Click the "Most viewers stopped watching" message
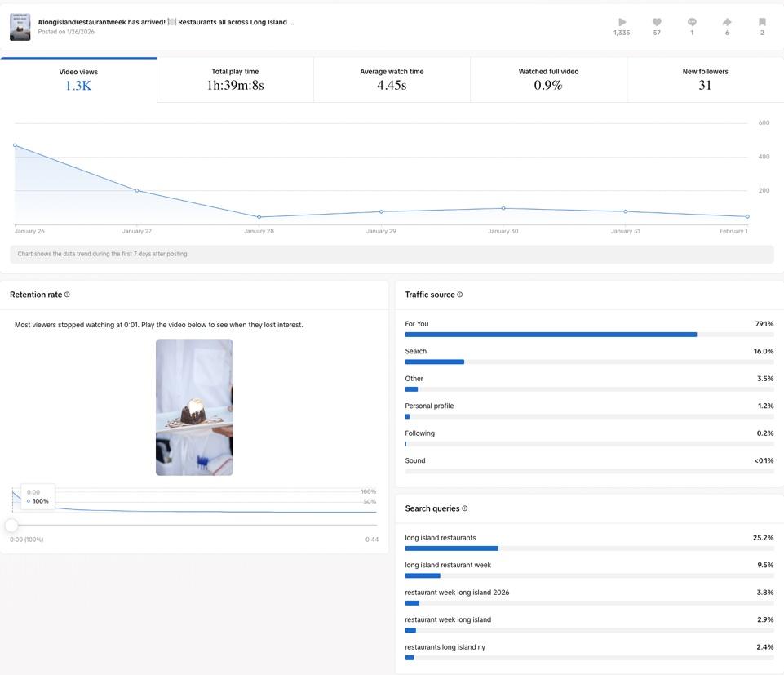The width and height of the screenshot is (784, 675). (158, 325)
